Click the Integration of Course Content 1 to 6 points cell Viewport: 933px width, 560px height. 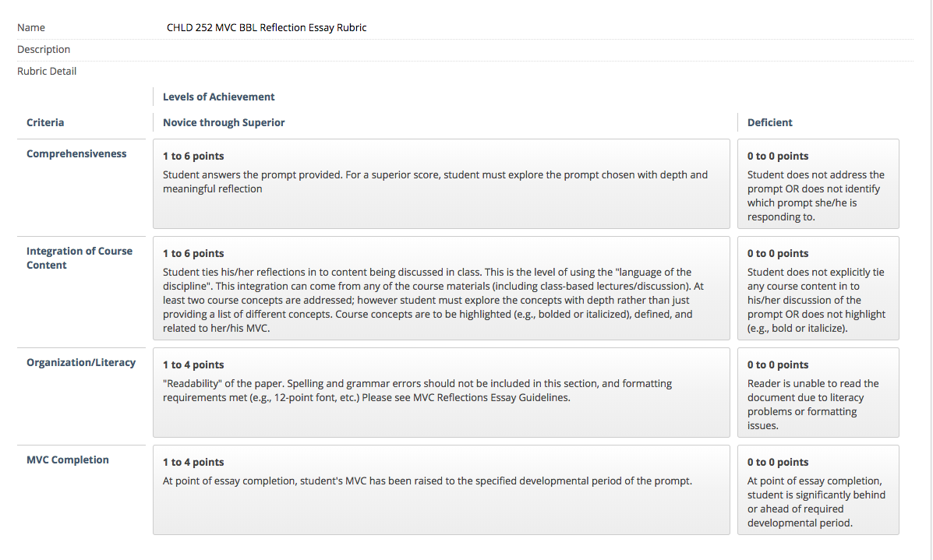441,288
